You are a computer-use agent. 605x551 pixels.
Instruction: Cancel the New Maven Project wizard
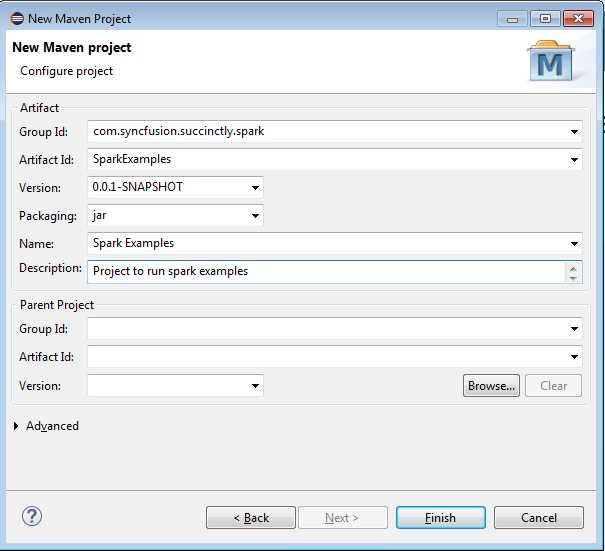(539, 517)
